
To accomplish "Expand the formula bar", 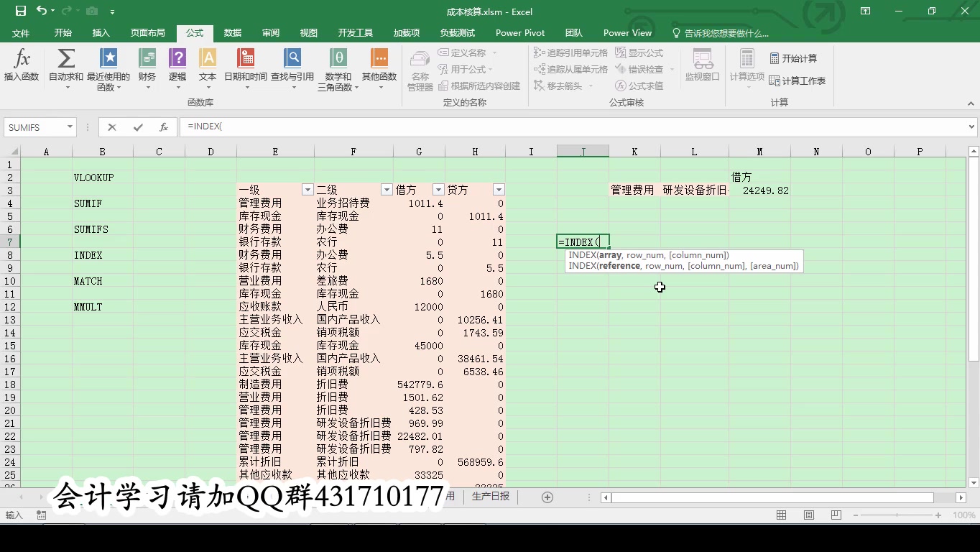I will (x=972, y=127).
